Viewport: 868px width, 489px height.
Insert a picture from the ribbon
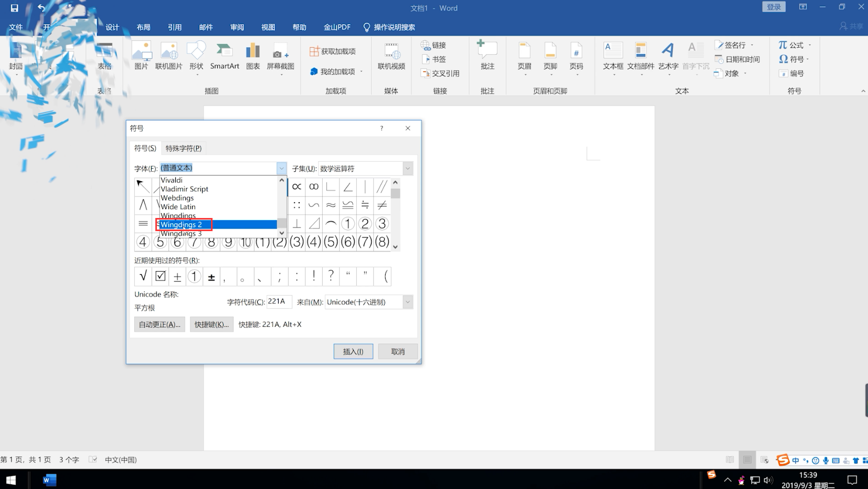tap(141, 56)
